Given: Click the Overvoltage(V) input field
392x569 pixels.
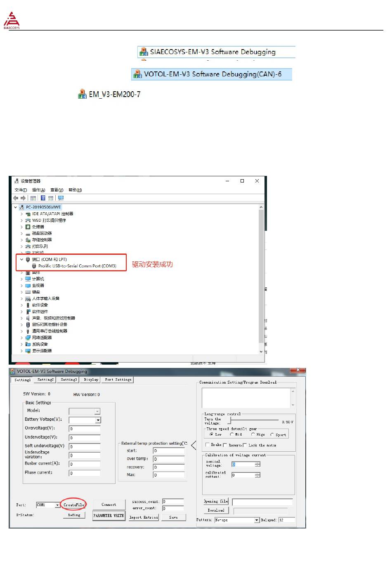Looking at the screenshot, I should pyautogui.click(x=85, y=429).
